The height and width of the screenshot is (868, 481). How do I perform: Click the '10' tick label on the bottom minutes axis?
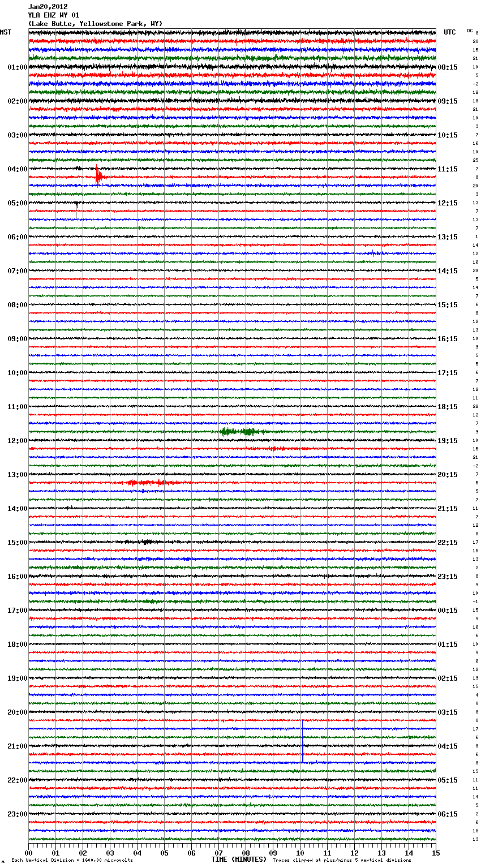coord(300,853)
